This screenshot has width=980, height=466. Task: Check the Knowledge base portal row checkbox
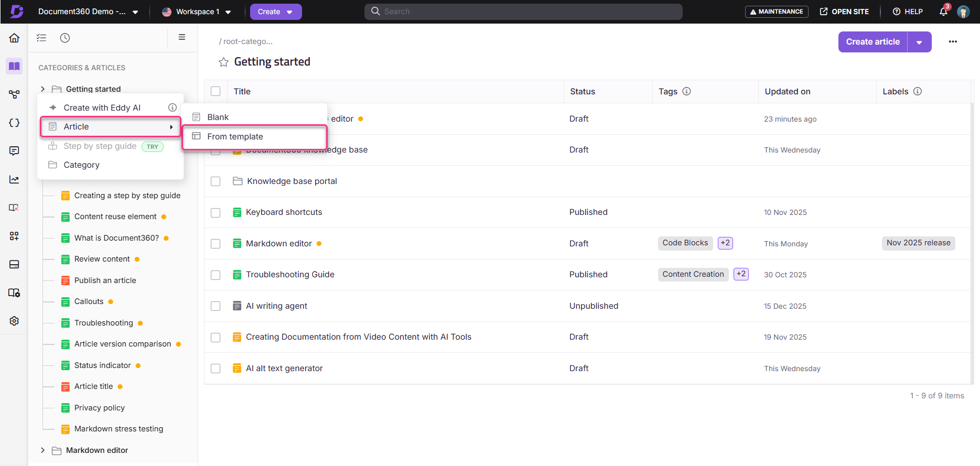pyautogui.click(x=216, y=181)
